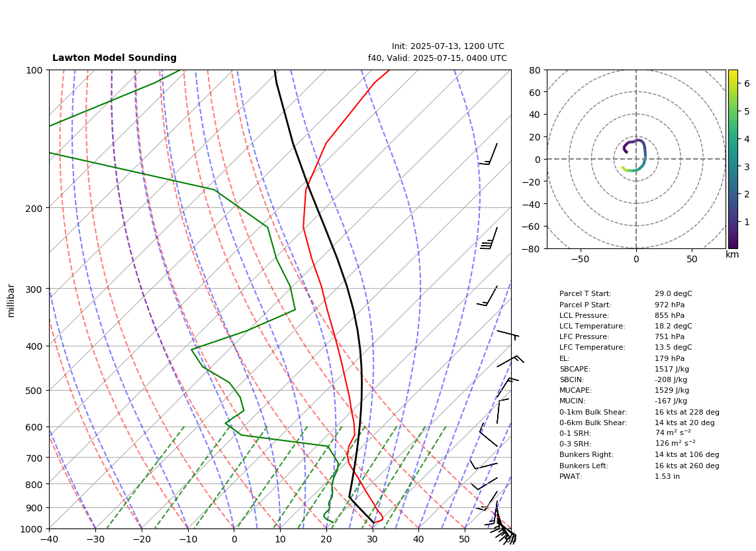Click the '400' pressure tick label
Screen dimensions: 756x551
pyautogui.click(x=34, y=346)
